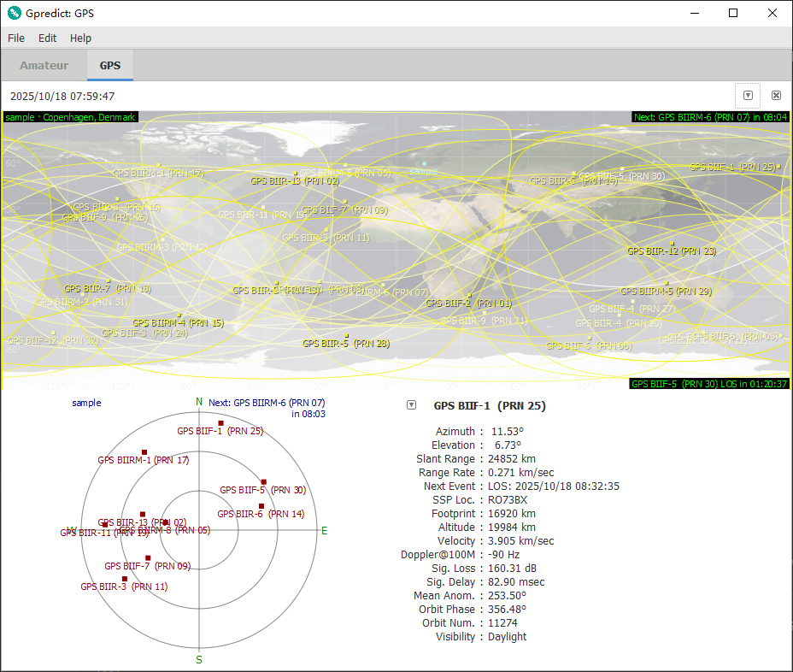This screenshot has height=672, width=793.
Task: Select GPS BIIF-3 (PRN 24) label on map
Action: [144, 333]
